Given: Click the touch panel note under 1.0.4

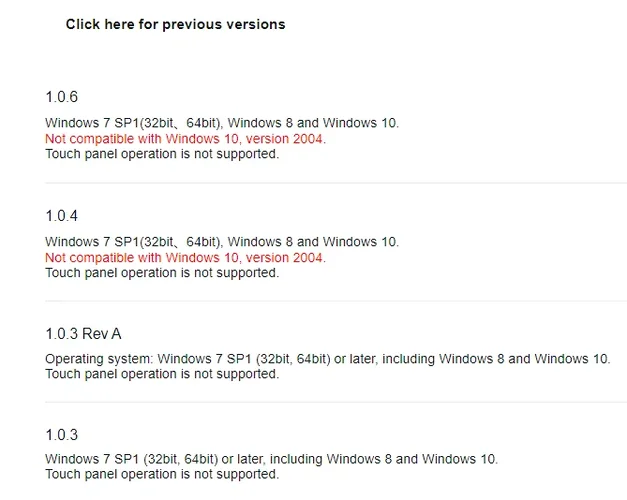Looking at the screenshot, I should (x=162, y=272).
